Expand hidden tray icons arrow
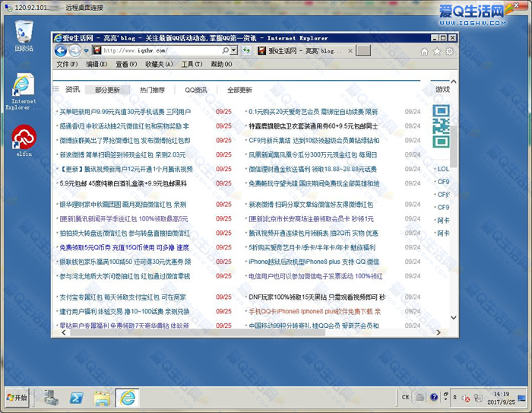532x413 pixels. click(455, 397)
